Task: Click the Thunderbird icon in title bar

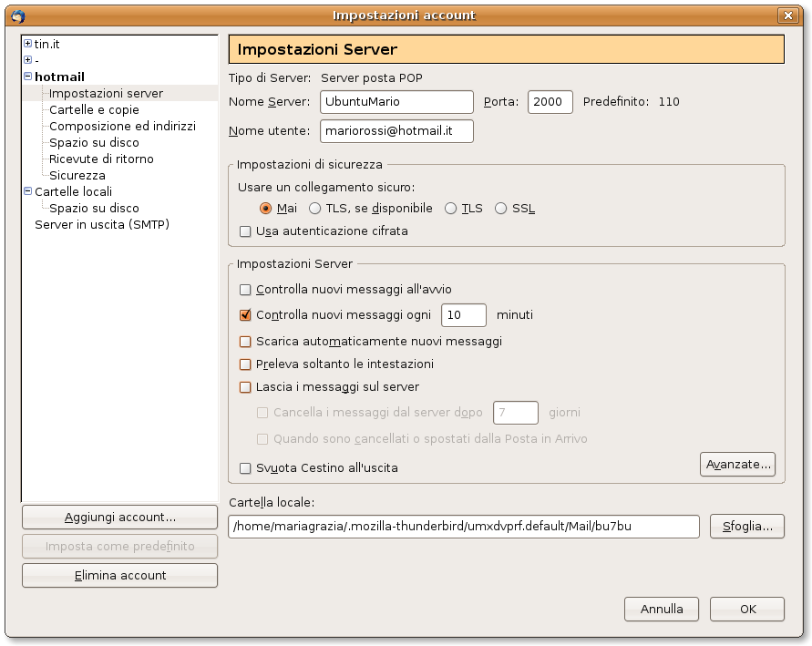Action: point(15,15)
